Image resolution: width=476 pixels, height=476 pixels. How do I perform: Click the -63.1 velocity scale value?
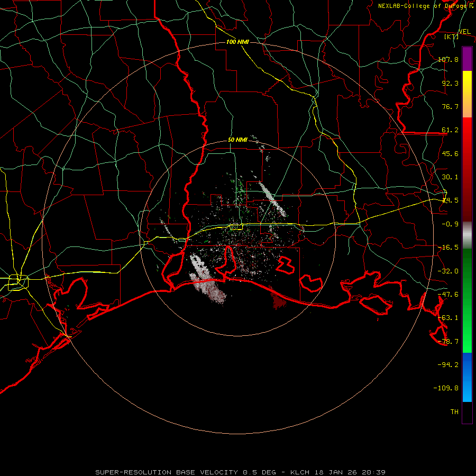[448, 318]
